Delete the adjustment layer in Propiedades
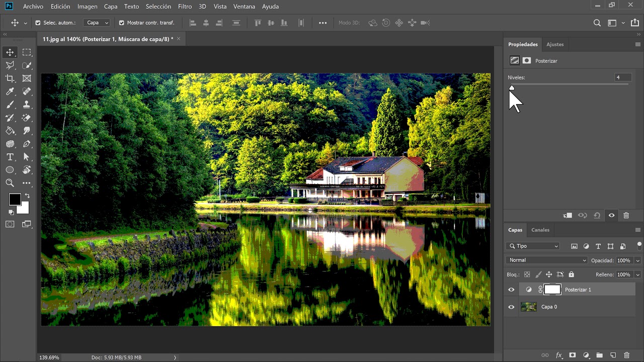This screenshot has width=644, height=362. tap(626, 215)
